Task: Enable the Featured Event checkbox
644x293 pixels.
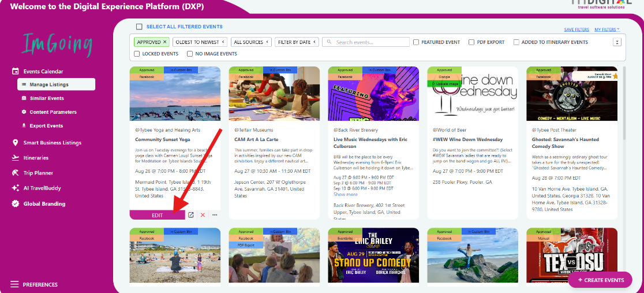Action: pos(416,42)
